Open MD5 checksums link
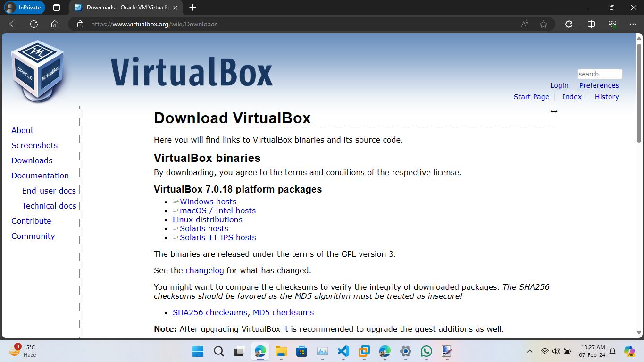The width and height of the screenshot is (644, 362). click(284, 312)
